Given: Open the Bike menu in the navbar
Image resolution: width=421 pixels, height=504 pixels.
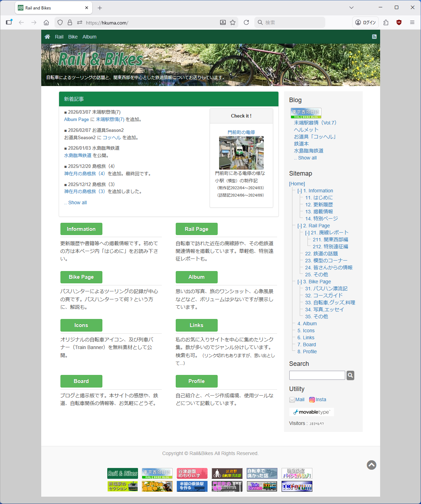Looking at the screenshot, I should (x=73, y=37).
